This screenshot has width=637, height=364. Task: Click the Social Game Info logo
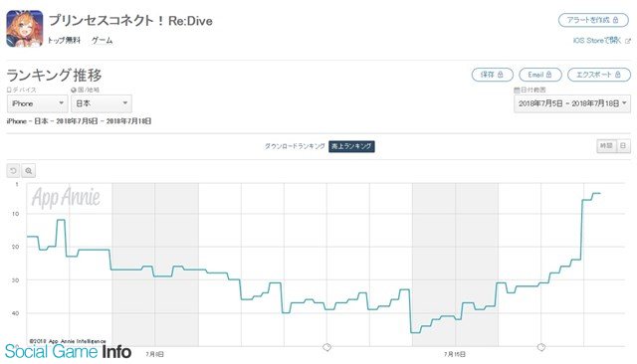(x=68, y=351)
